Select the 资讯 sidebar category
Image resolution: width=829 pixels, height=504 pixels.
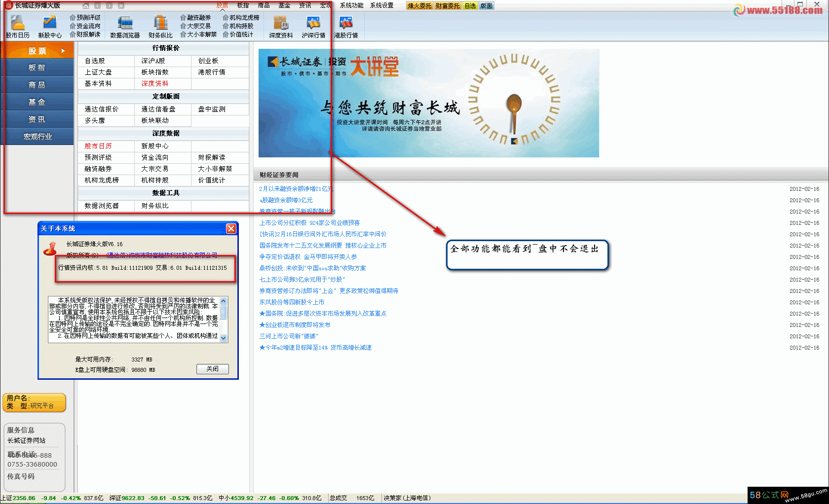(37, 119)
